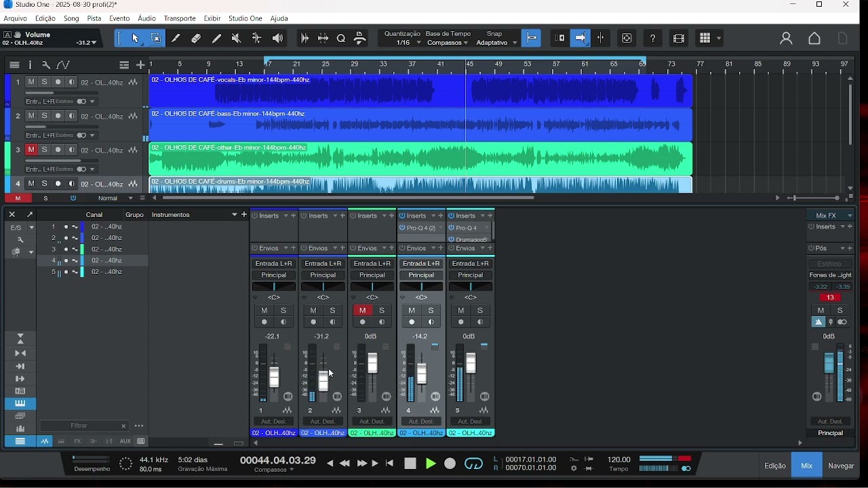This screenshot has height=488, width=868.
Task: Choose the Split (knife) tool
Action: [176, 39]
